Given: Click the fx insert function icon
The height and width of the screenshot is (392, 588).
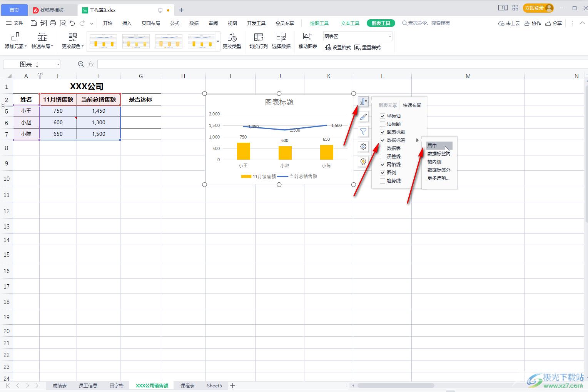Looking at the screenshot, I should (x=91, y=64).
